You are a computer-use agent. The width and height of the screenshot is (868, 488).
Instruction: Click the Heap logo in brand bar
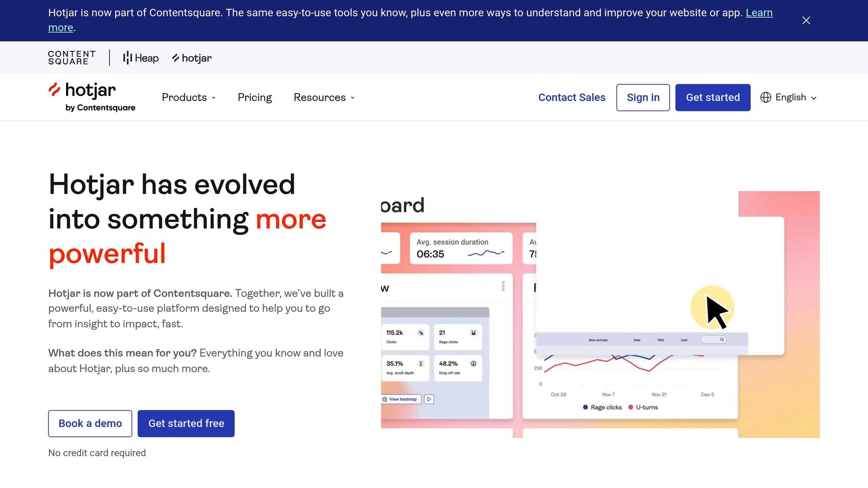coord(141,58)
